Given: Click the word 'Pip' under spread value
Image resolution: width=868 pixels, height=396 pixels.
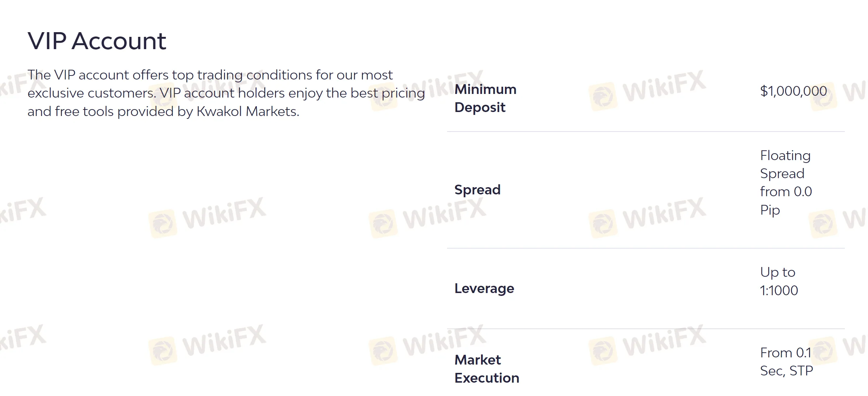Looking at the screenshot, I should pos(770,210).
